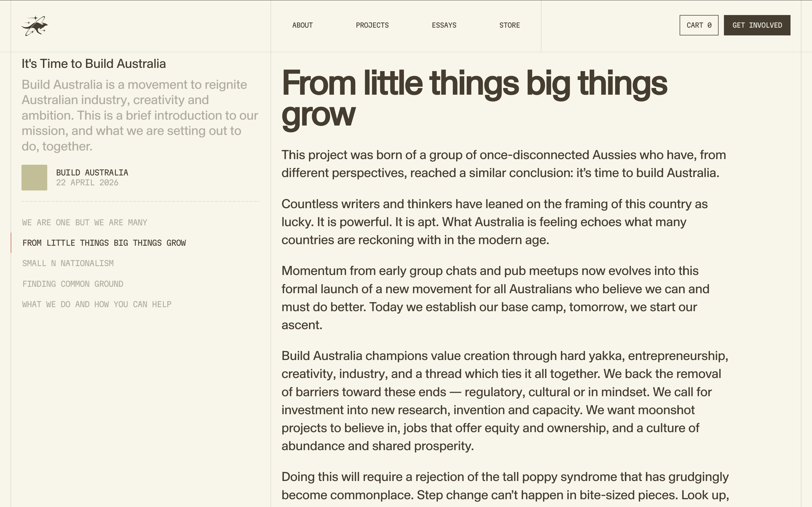The image size is (812, 507).
Task: Visit the Store link
Action: 509,25
